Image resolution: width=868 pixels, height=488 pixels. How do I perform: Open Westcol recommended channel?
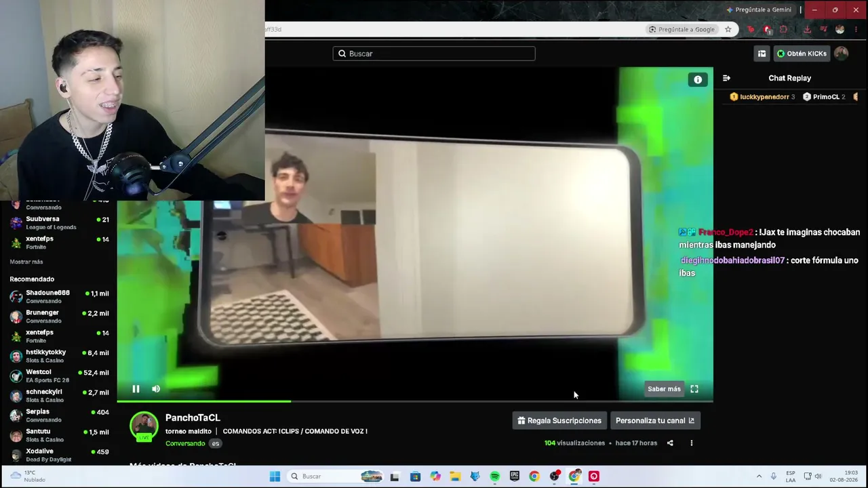pyautogui.click(x=59, y=375)
